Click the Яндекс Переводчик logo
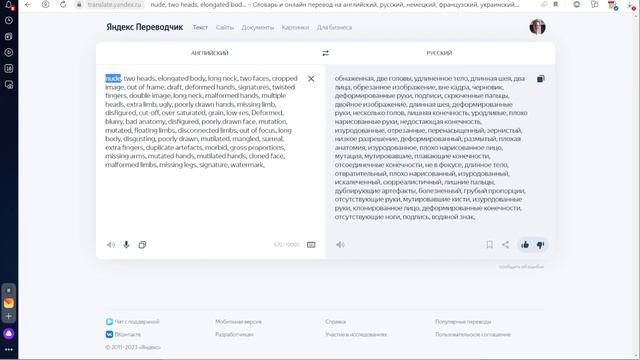This screenshot has height=360, width=640. click(144, 27)
